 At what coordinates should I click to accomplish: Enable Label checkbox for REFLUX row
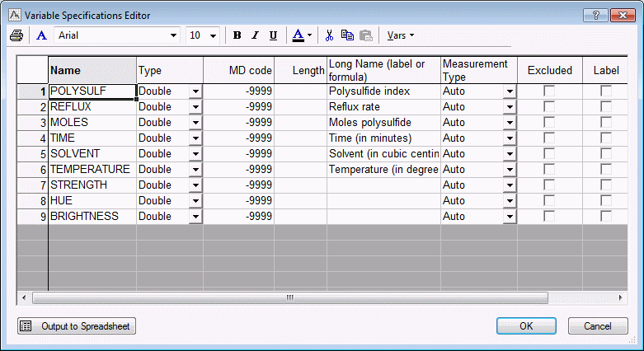click(606, 106)
